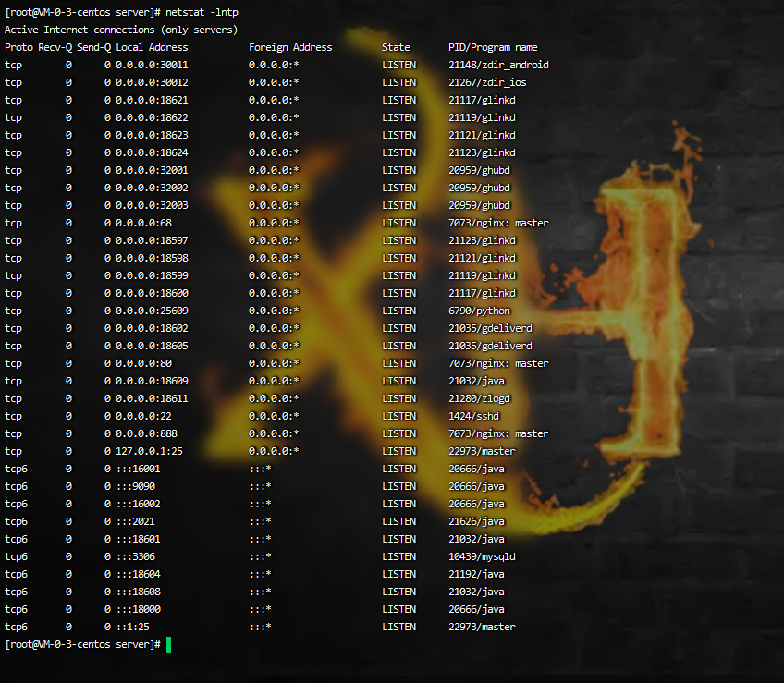Click the 21267/zdir_ios process entry
Image resolution: width=784 pixels, height=683 pixels.
(487, 82)
